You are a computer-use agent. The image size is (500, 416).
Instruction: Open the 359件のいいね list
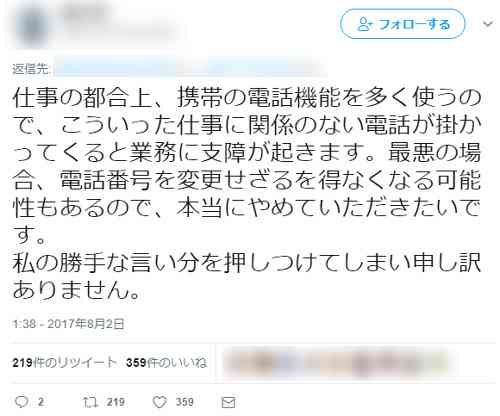click(x=166, y=362)
